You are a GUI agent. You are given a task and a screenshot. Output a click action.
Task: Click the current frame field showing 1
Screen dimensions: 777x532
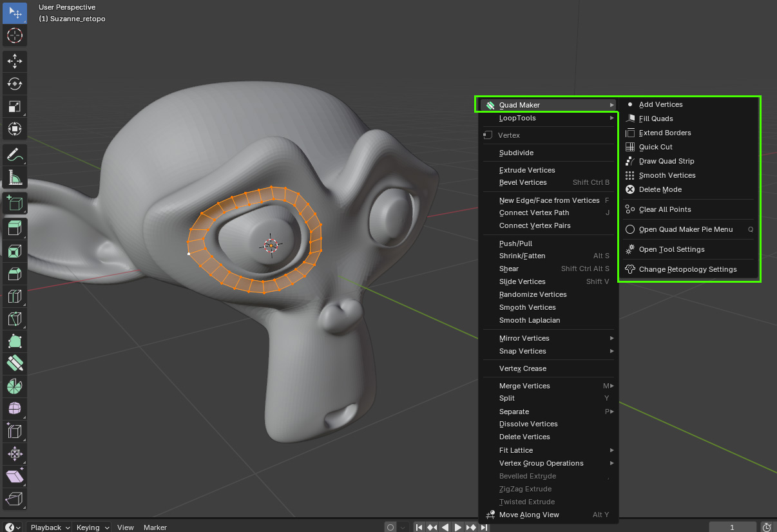[x=733, y=527]
